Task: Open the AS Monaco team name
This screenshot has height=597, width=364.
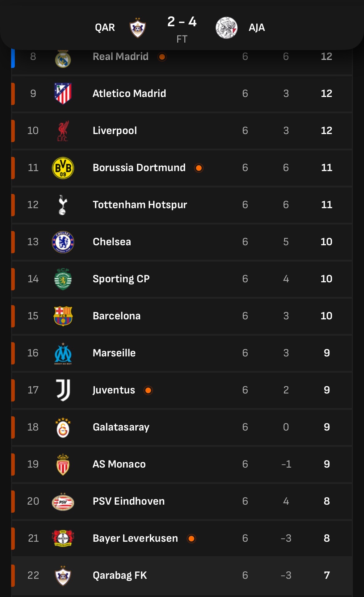Action: pyautogui.click(x=119, y=464)
